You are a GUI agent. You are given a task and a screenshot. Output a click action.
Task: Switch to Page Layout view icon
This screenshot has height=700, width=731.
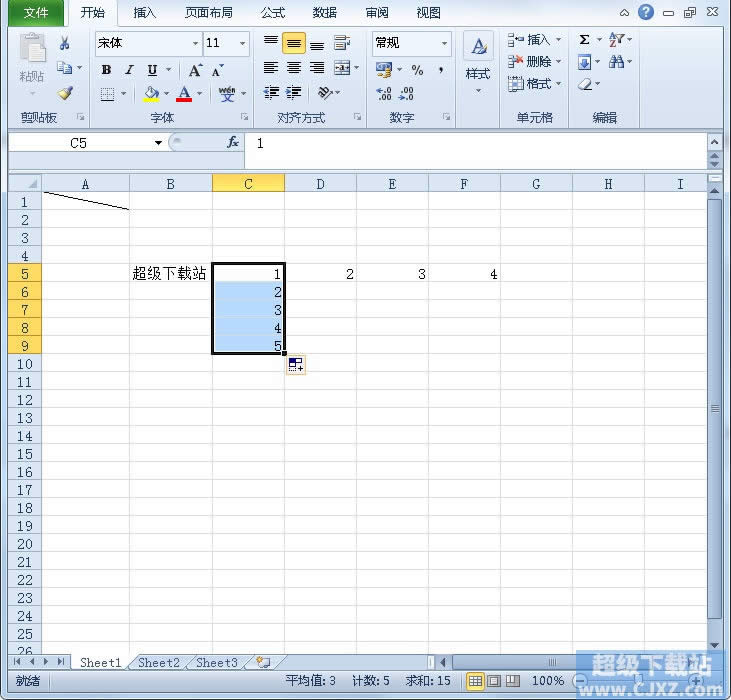pyautogui.click(x=494, y=681)
